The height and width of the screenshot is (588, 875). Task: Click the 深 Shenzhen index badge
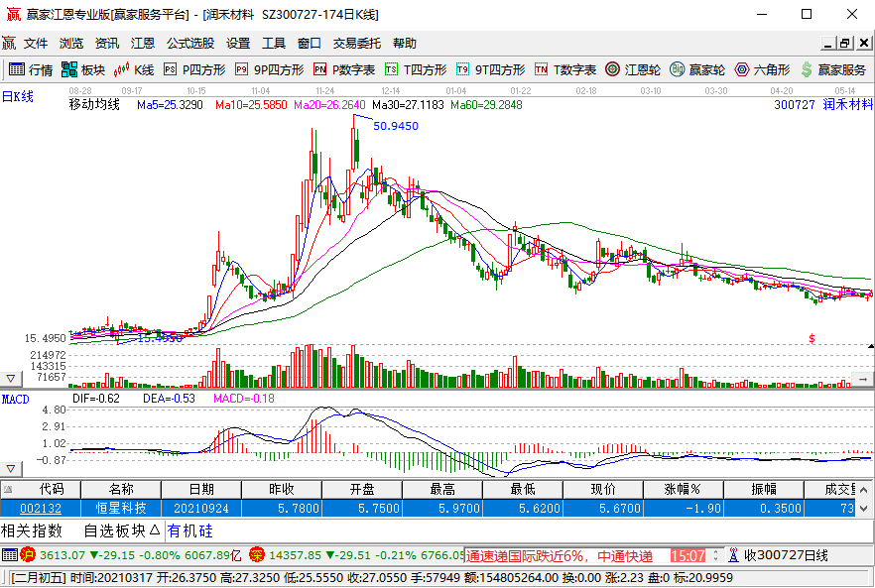pos(256,555)
